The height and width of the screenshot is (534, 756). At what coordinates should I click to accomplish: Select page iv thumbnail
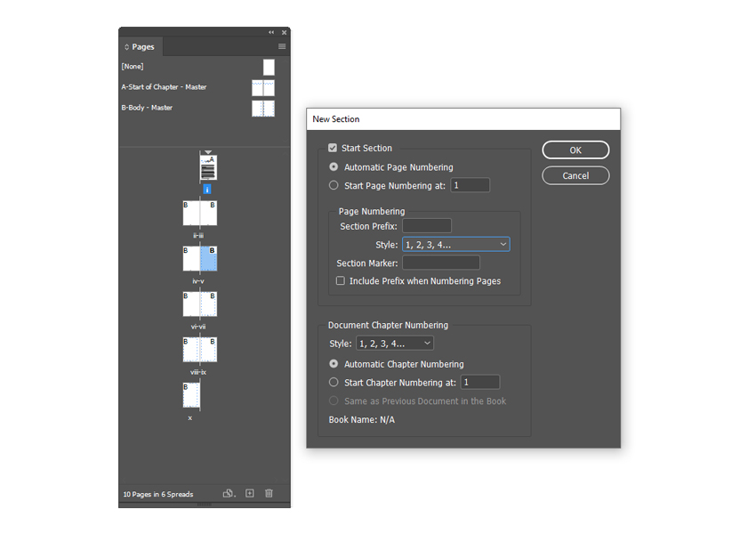191,259
